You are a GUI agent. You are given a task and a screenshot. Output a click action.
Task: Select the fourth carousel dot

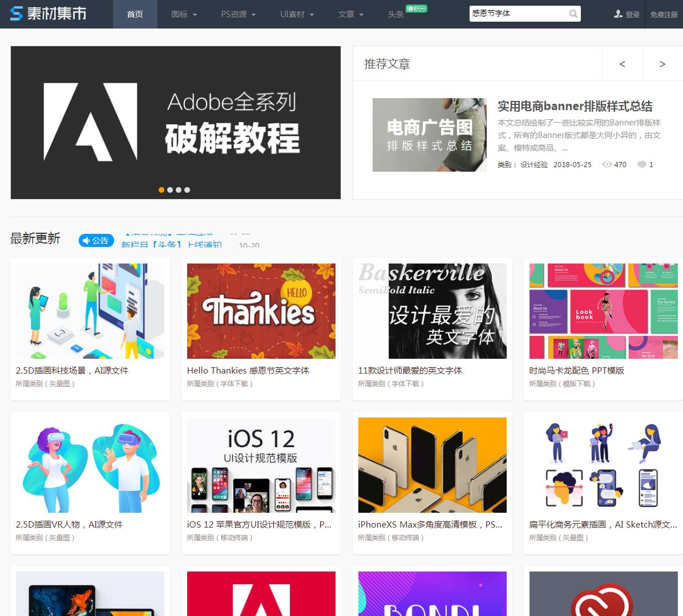(187, 190)
